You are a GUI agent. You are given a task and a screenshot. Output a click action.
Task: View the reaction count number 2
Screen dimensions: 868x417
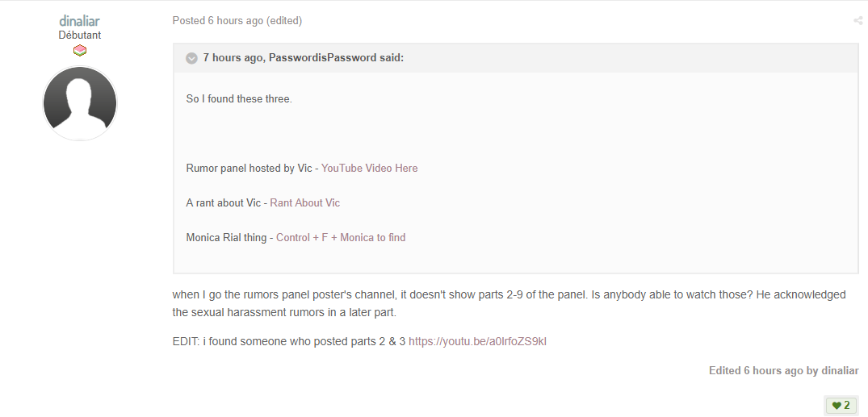coord(847,406)
